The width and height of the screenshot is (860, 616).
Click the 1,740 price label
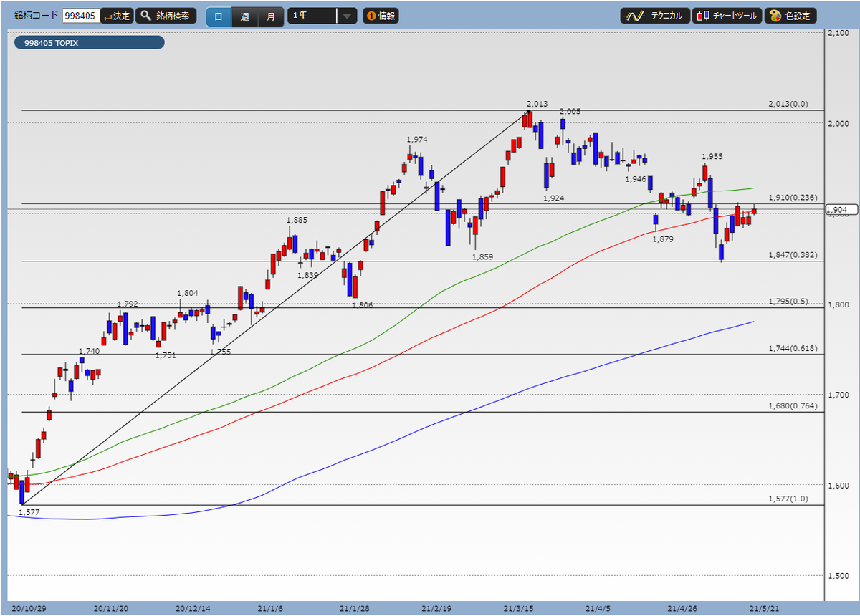[x=89, y=351]
